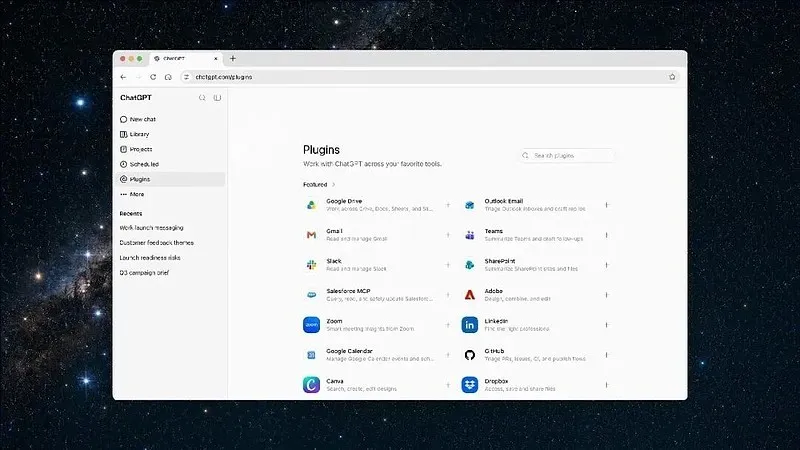Open the Dropbox plugin icon
The width and height of the screenshot is (800, 450).
tap(470, 385)
